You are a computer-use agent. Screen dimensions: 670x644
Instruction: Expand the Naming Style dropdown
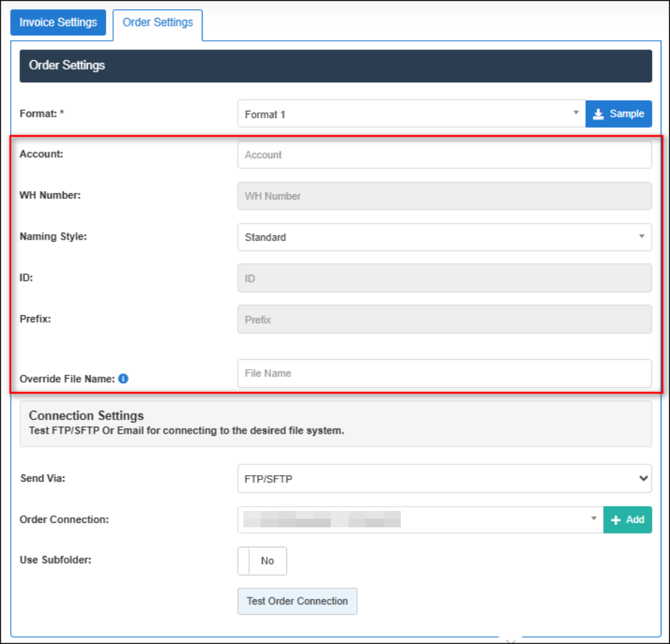tap(444, 238)
